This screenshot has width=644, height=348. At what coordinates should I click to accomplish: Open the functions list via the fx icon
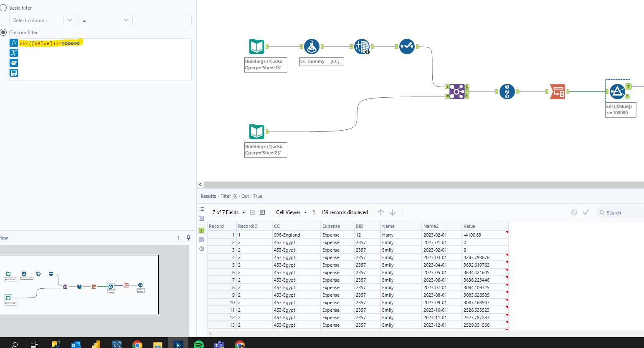tap(14, 43)
